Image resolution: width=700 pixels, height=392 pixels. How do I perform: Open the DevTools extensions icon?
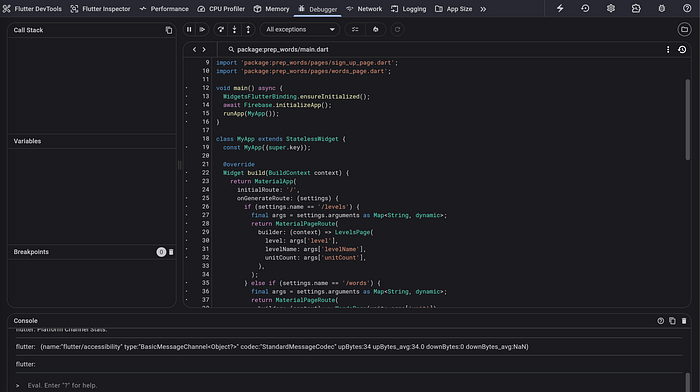click(x=636, y=8)
